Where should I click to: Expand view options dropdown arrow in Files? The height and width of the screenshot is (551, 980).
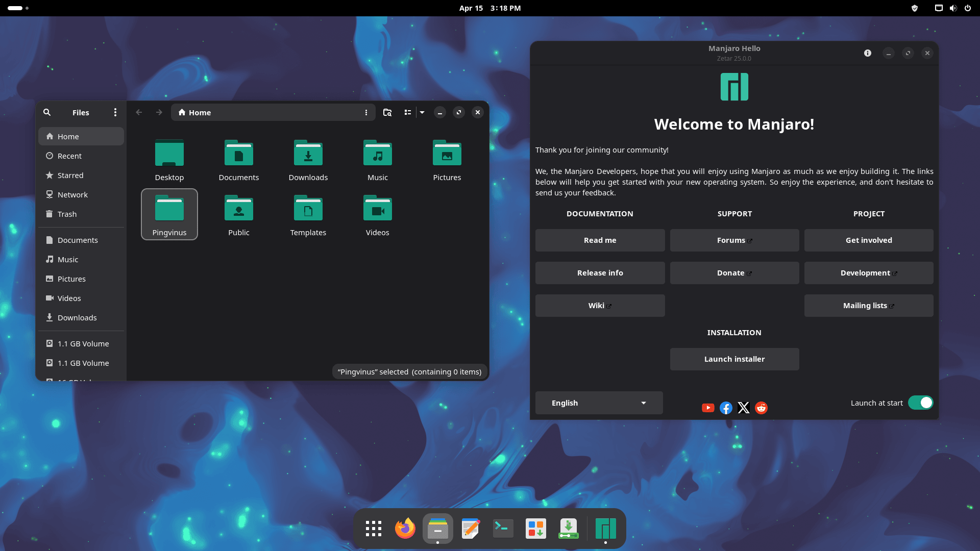pos(422,112)
